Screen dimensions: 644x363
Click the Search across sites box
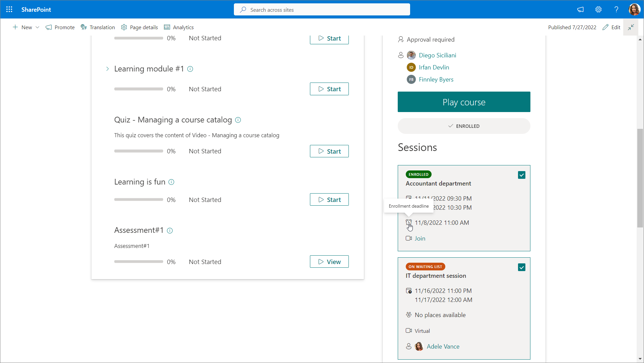point(322,10)
